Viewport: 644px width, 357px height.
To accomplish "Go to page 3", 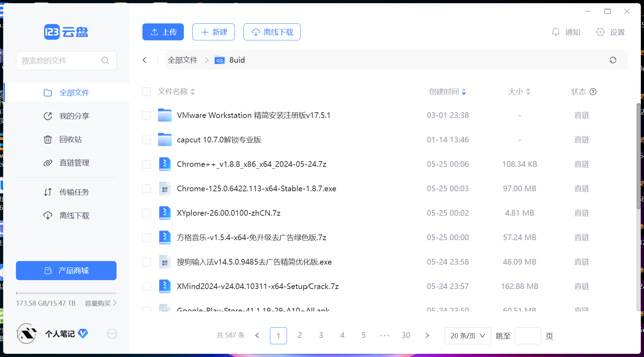I will [321, 335].
